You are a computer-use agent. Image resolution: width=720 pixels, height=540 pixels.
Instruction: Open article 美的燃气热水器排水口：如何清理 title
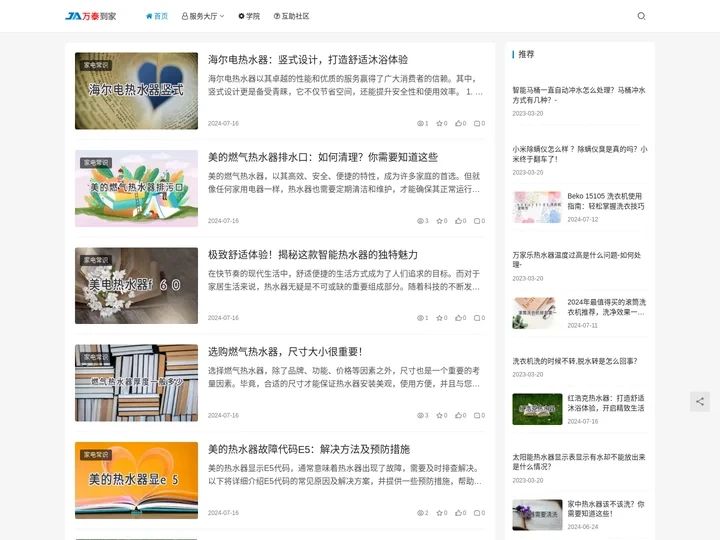pos(323,158)
